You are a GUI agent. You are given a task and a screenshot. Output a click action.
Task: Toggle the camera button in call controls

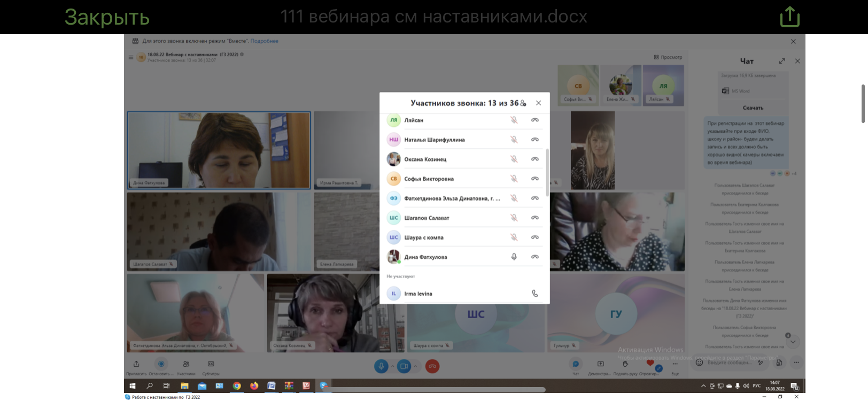pos(404,366)
